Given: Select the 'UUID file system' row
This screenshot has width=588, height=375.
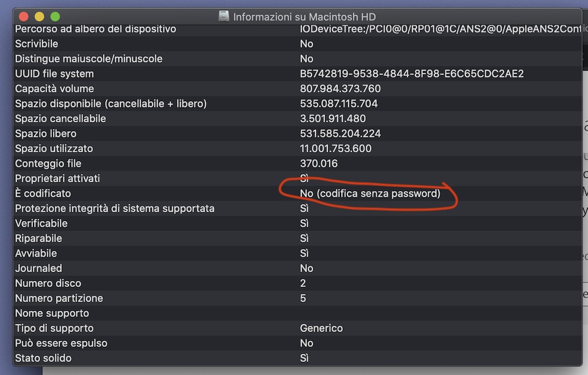Looking at the screenshot, I should coord(54,73).
